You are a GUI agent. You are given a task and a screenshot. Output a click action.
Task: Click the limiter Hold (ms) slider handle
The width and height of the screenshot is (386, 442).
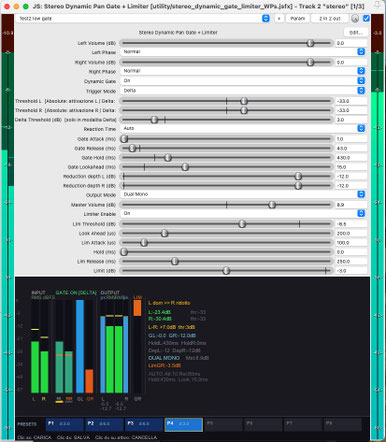point(124,252)
